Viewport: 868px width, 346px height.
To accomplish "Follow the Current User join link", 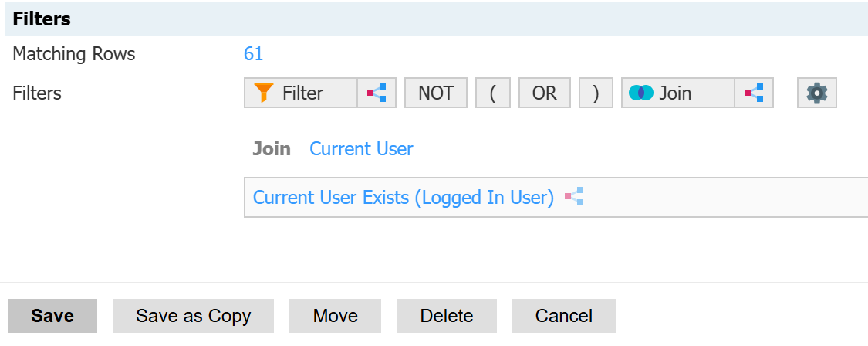I will pyautogui.click(x=361, y=149).
